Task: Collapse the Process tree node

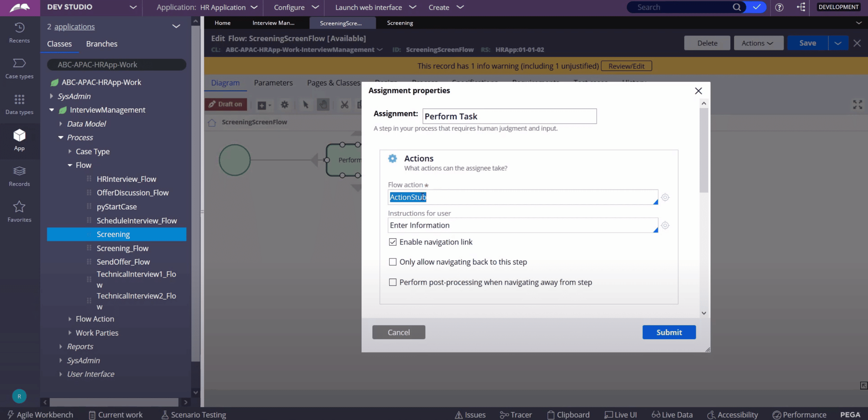Action: coord(61,137)
